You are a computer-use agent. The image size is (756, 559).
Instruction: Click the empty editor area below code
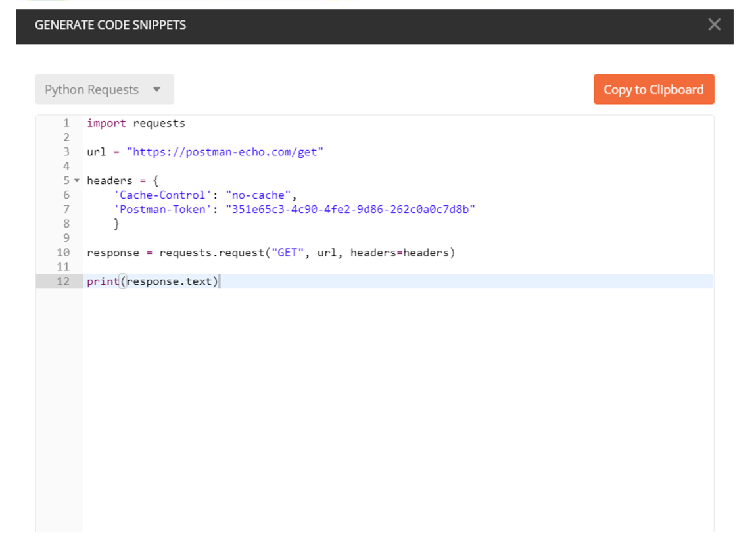[394, 408]
